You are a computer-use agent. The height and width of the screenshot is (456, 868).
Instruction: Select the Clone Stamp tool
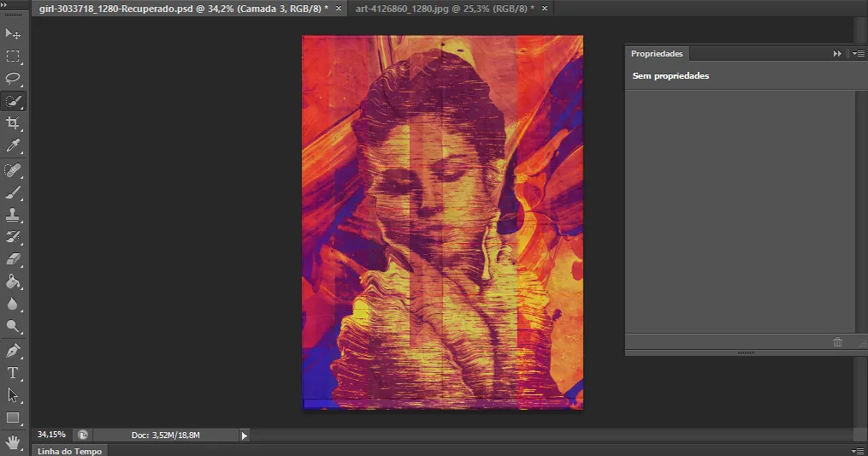(x=13, y=215)
